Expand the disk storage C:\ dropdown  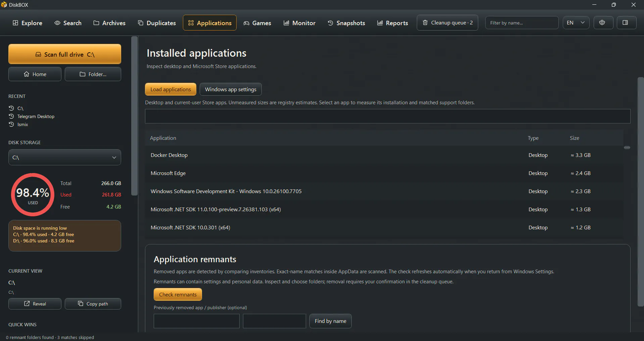(65, 157)
